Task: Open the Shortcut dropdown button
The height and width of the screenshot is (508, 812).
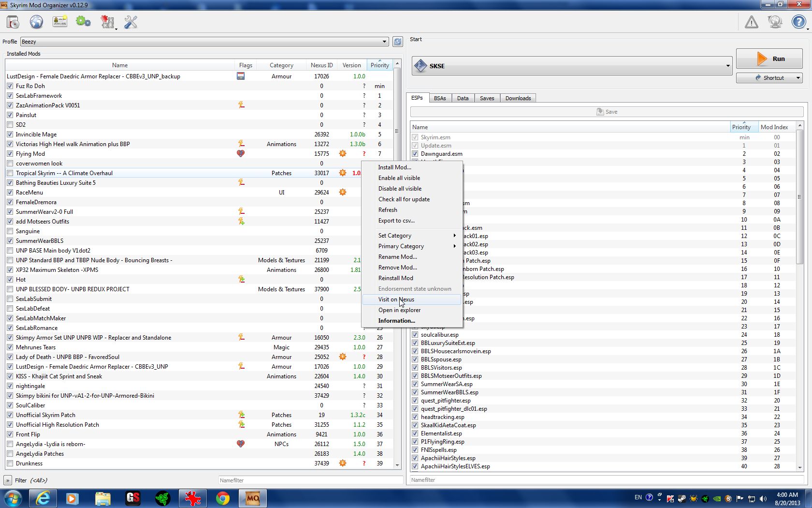Action: [769, 78]
